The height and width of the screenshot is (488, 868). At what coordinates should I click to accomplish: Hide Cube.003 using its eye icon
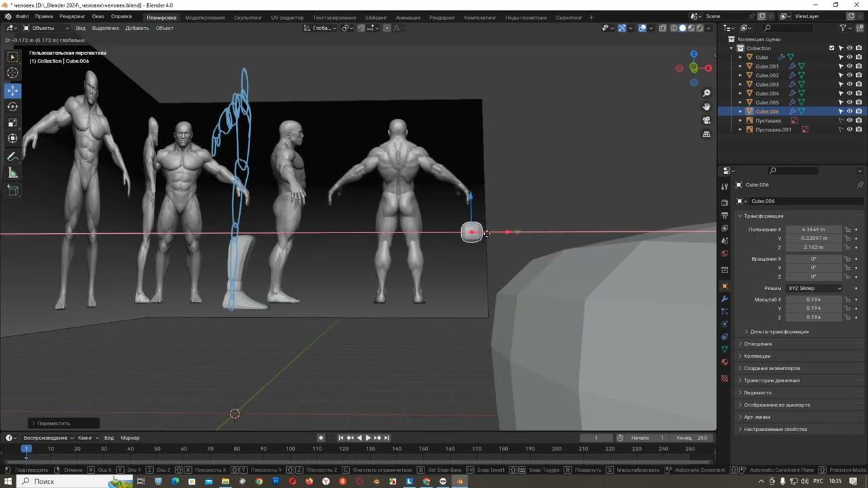point(850,85)
